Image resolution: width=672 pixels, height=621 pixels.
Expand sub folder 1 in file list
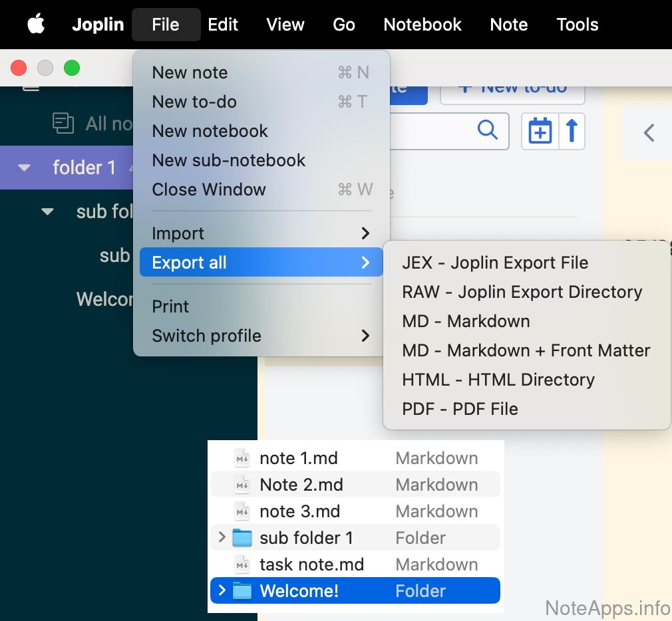pyautogui.click(x=222, y=537)
